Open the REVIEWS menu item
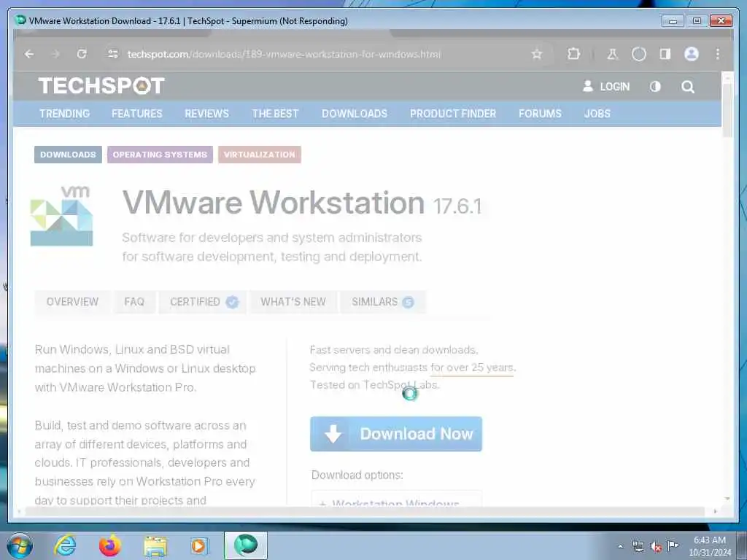747x560 pixels. (206, 114)
